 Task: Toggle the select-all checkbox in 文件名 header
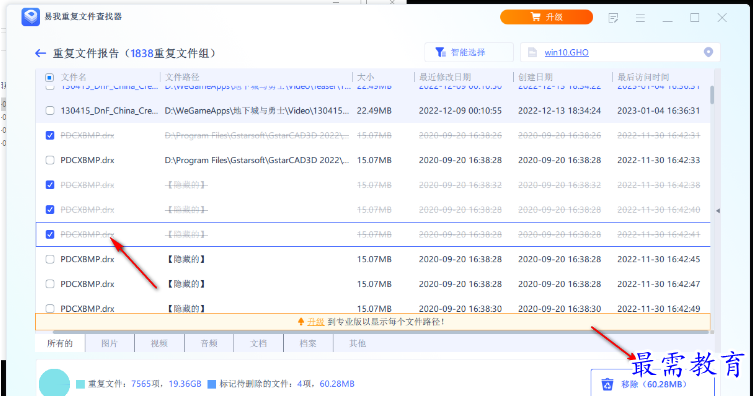tap(49, 77)
